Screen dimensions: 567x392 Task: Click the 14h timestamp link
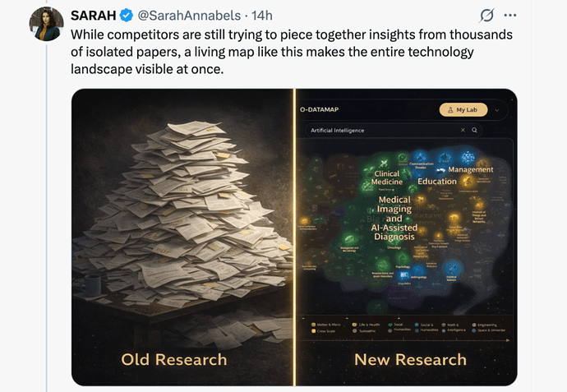tap(262, 16)
